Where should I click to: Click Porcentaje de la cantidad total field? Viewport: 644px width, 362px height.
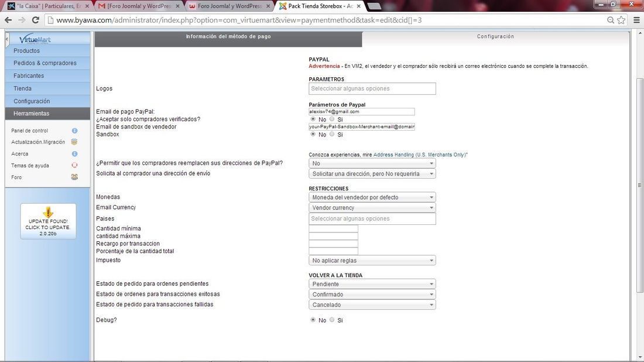click(333, 251)
